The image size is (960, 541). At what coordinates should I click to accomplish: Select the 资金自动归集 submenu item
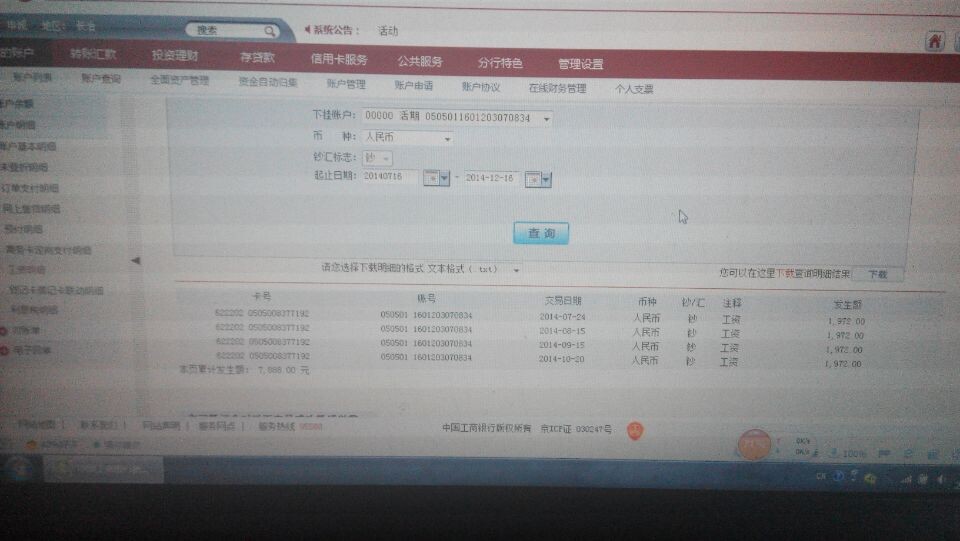pos(268,82)
